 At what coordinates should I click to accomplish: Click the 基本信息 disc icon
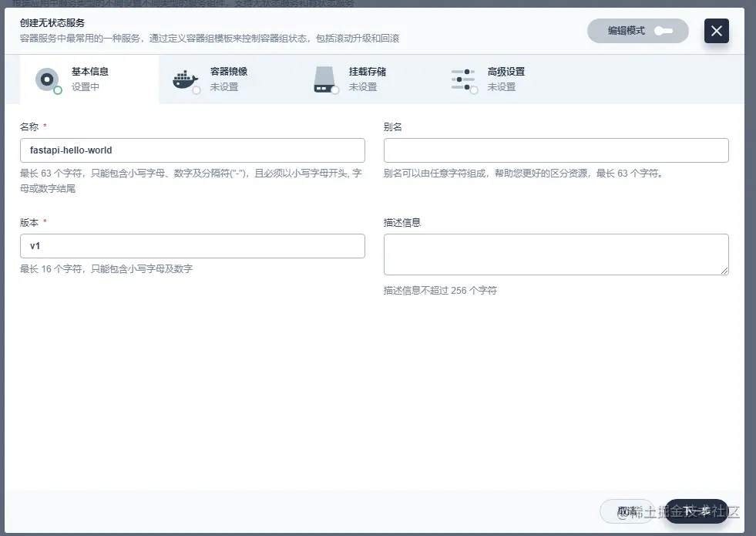[47, 79]
